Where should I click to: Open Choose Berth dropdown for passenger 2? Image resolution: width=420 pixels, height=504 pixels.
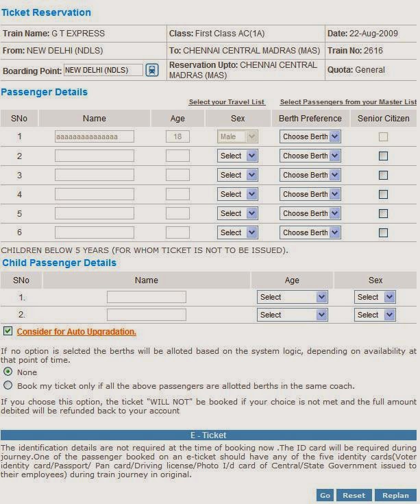pos(310,156)
